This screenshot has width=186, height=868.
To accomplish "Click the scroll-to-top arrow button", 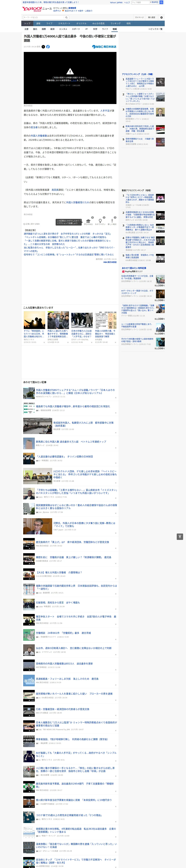I will click(x=180, y=537).
